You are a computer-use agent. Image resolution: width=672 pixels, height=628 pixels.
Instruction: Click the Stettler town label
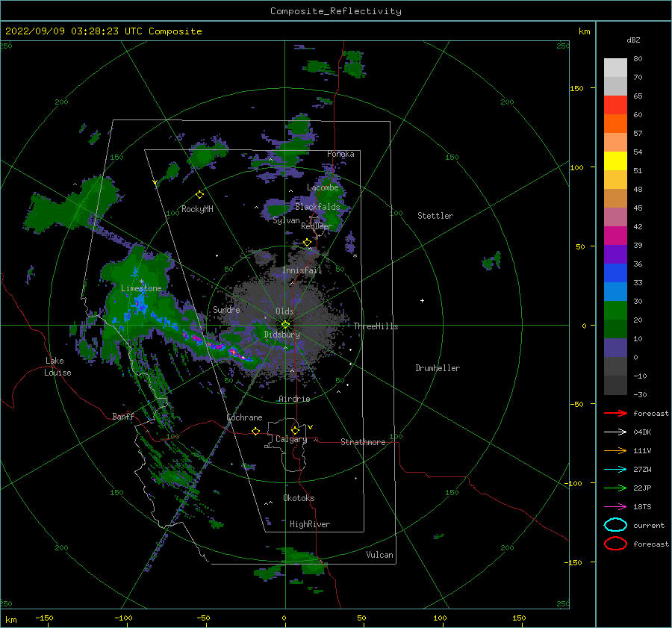tap(435, 216)
